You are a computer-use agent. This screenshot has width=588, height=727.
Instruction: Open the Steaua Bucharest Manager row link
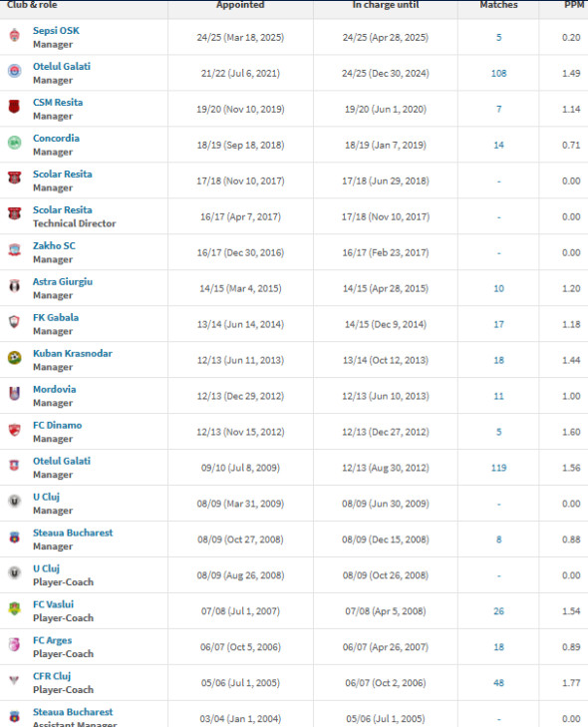(73, 533)
